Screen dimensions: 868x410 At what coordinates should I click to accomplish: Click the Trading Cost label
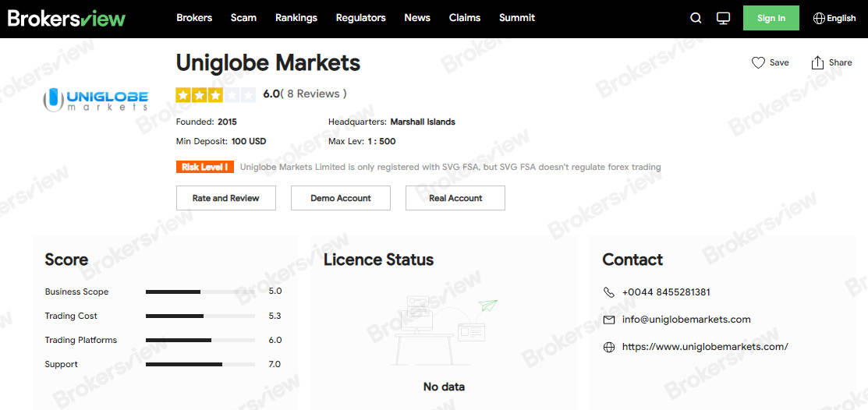[x=71, y=316]
